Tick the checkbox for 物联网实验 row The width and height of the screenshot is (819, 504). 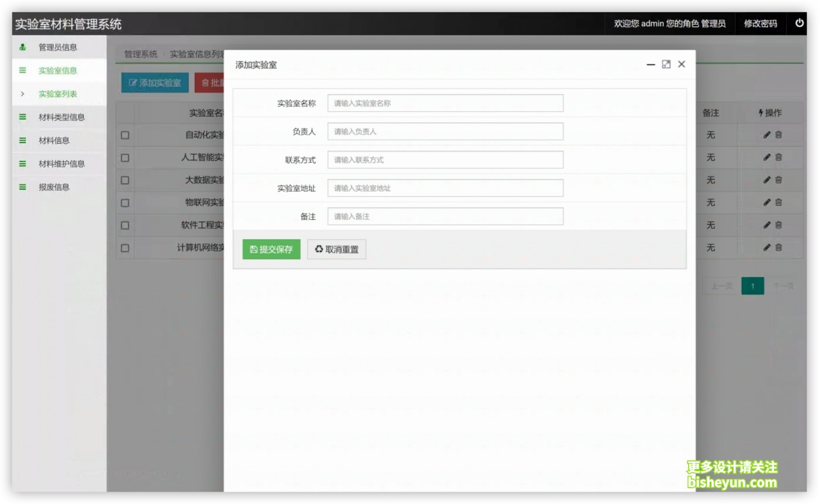coord(125,203)
